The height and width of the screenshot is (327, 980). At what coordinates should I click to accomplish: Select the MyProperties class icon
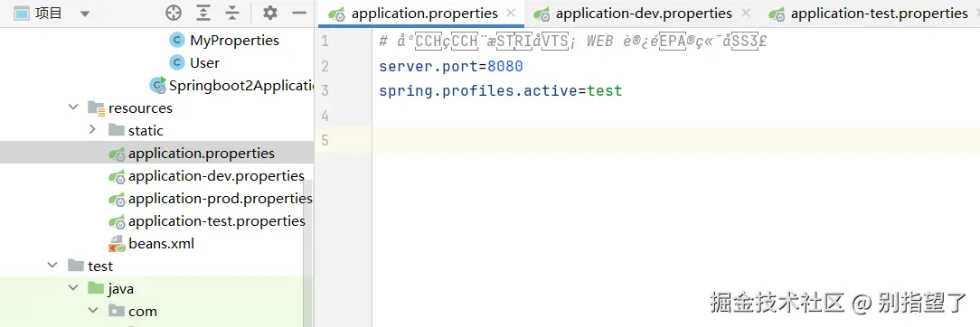click(x=177, y=41)
